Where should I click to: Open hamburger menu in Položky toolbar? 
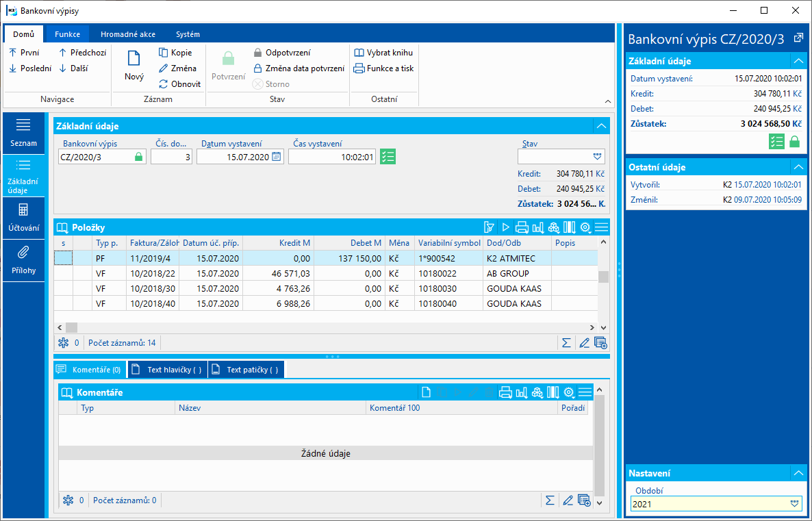[601, 227]
